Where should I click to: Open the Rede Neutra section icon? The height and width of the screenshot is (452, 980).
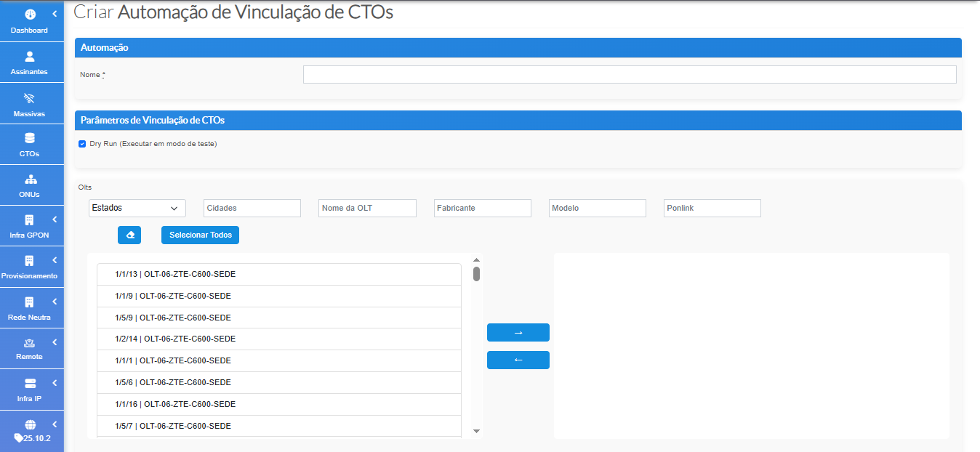[28, 301]
